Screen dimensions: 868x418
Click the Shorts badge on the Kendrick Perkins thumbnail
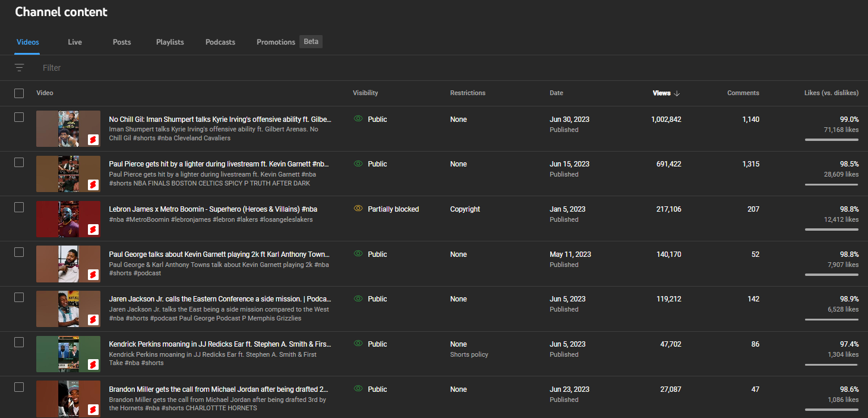click(x=93, y=364)
